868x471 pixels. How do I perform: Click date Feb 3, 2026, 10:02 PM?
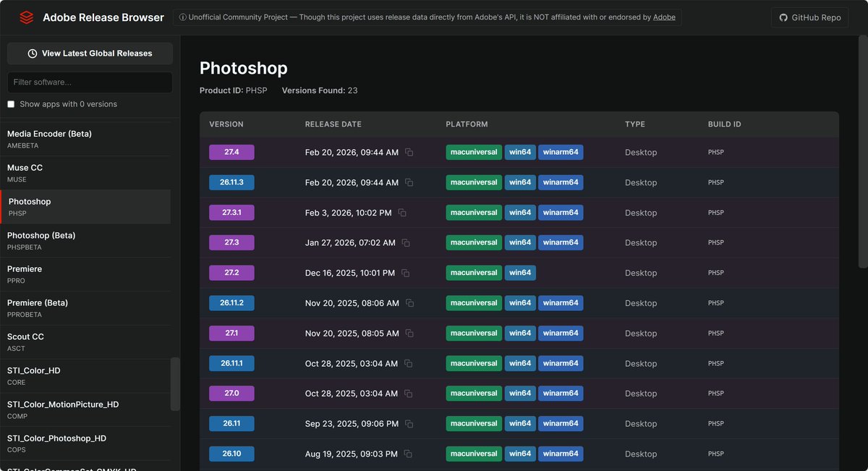pos(349,213)
